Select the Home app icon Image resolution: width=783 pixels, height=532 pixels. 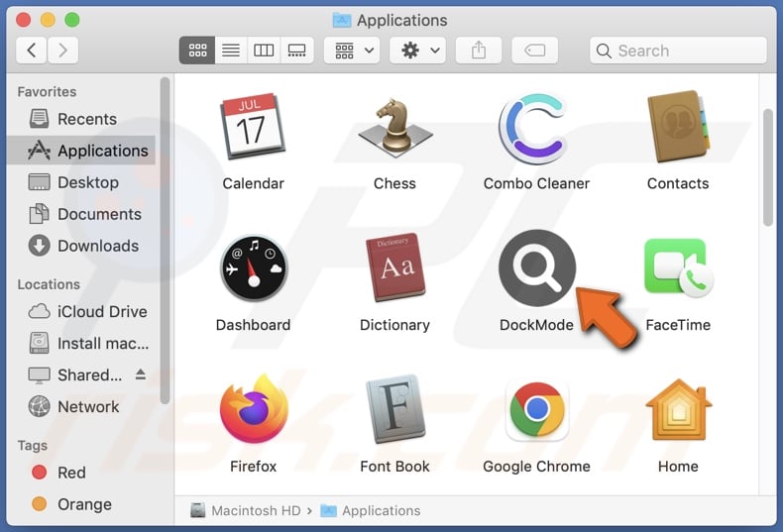tap(678, 410)
